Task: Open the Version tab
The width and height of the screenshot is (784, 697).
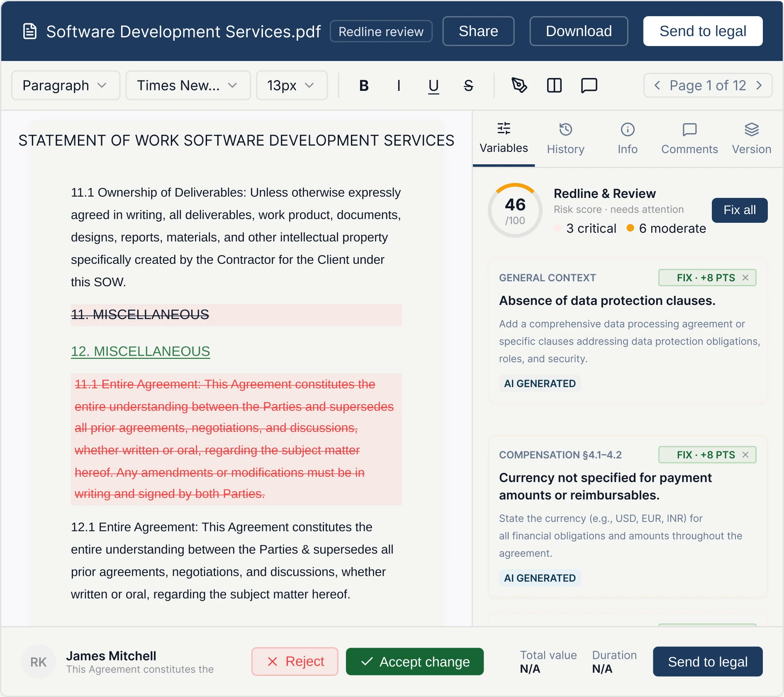Action: click(x=751, y=139)
